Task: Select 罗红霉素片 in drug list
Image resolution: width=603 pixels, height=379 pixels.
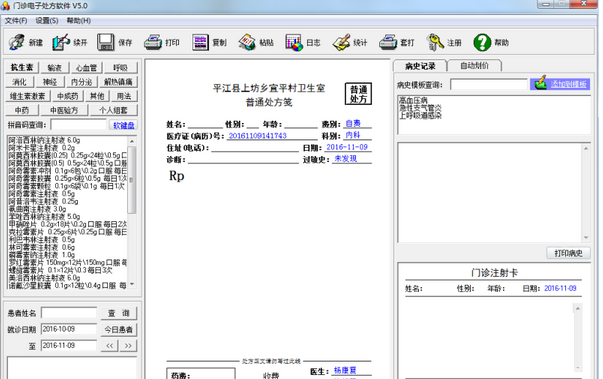Action: [x=68, y=263]
